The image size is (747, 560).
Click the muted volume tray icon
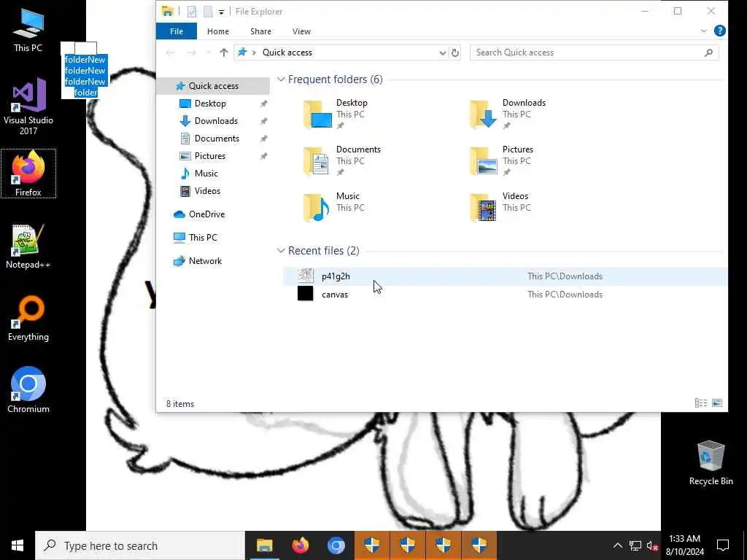(x=652, y=545)
